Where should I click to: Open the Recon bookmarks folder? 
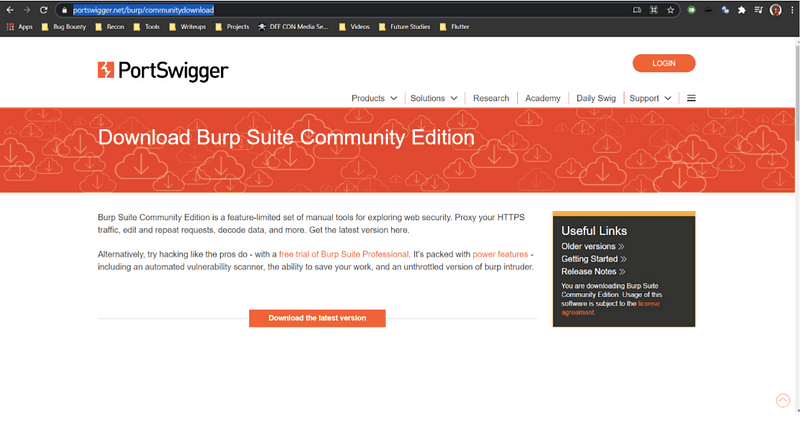point(110,27)
